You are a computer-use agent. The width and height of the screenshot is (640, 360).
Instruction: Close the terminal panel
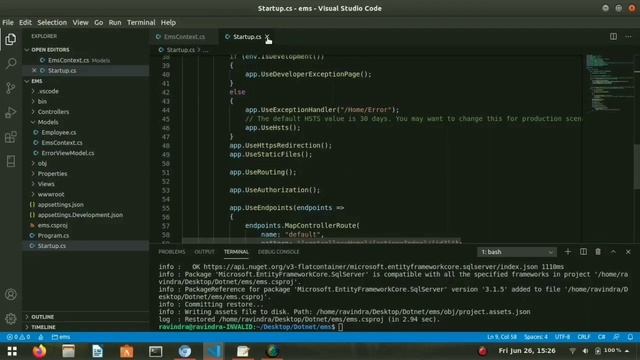click(x=628, y=252)
